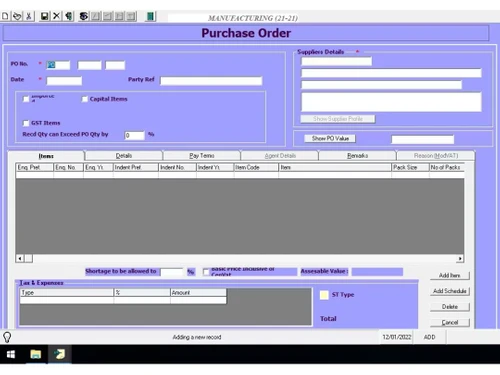Image resolution: width=500 pixels, height=375 pixels.
Task: Switch to the Pay Terms tab
Action: click(202, 156)
